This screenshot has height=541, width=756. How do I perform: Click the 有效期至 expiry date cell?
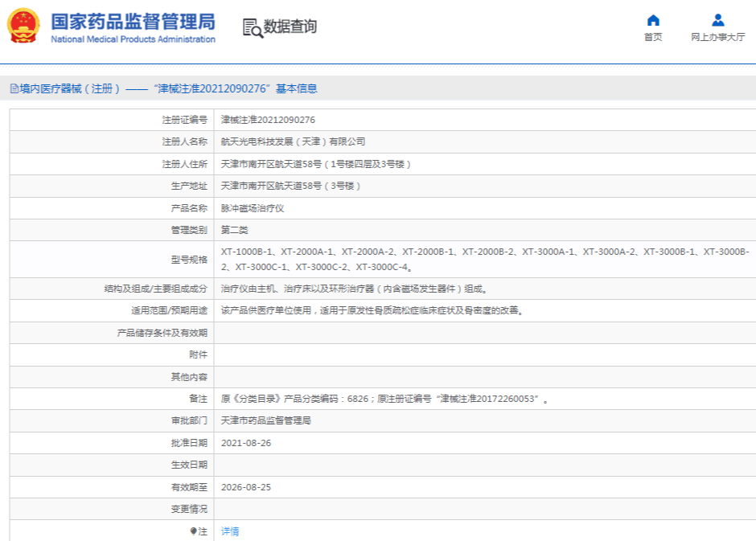coord(244,488)
